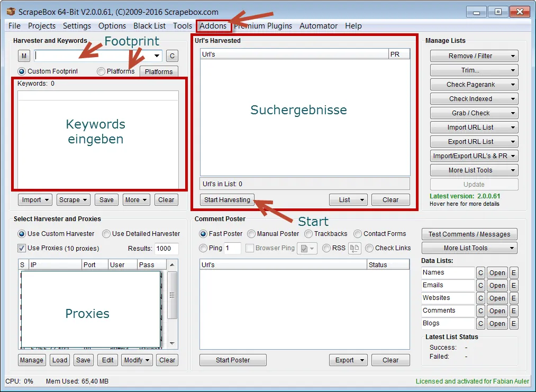Click Manage proxies button
This screenshot has width=536, height=392.
point(32,360)
